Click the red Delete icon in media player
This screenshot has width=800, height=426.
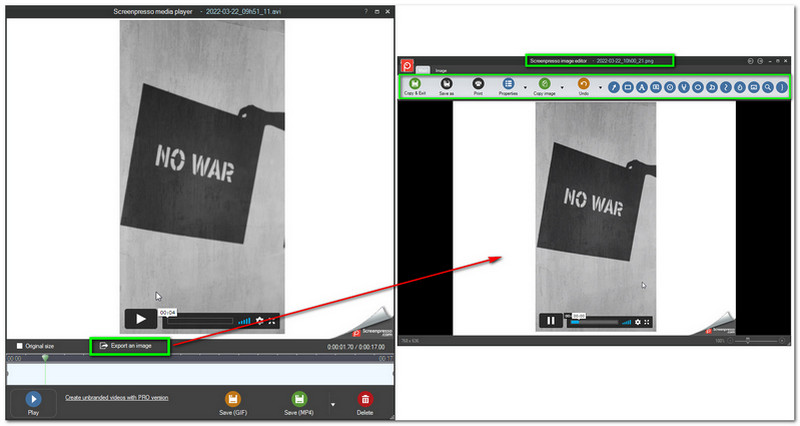pyautogui.click(x=365, y=399)
